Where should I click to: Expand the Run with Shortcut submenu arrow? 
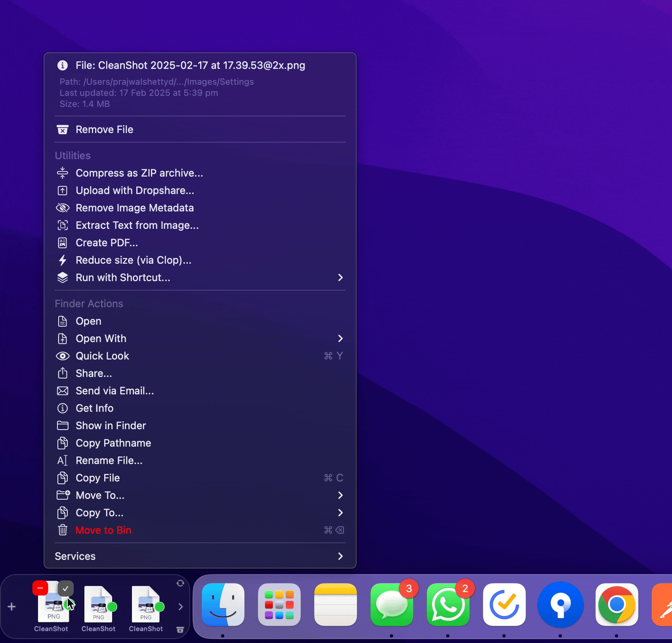(x=340, y=278)
